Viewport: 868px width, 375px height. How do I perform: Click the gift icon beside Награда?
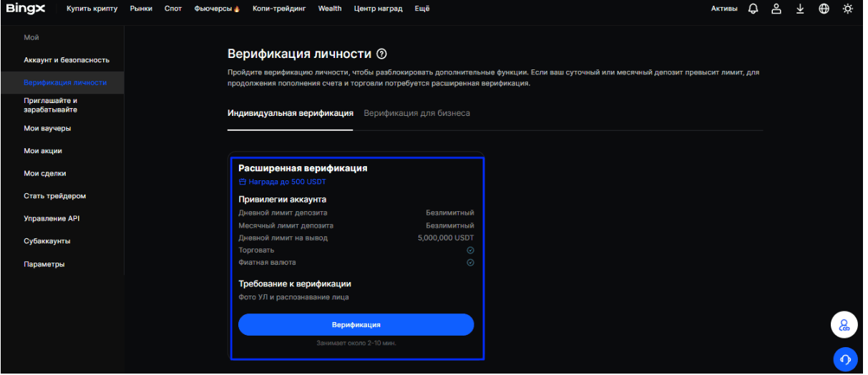[x=242, y=182]
